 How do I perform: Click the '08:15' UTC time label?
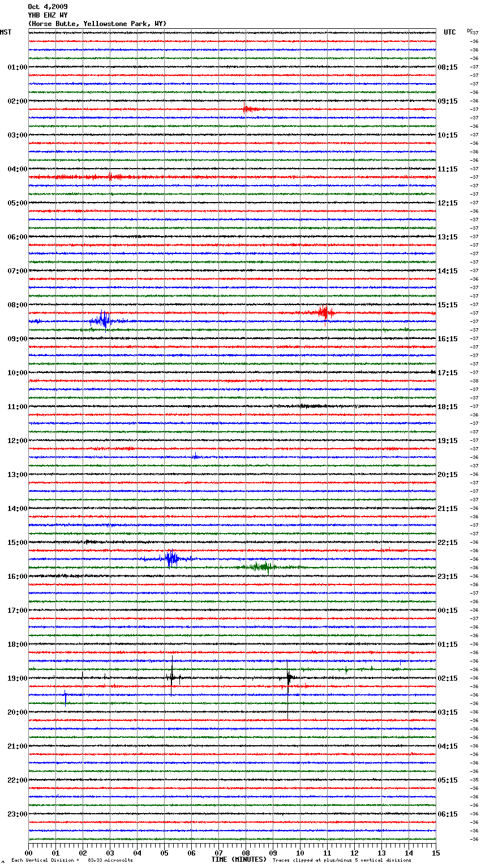(448, 67)
